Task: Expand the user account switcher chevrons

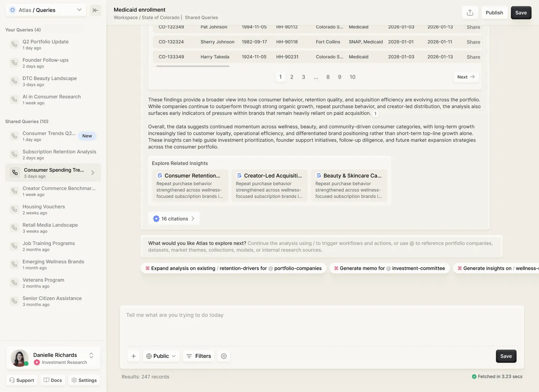Action: [x=91, y=355]
